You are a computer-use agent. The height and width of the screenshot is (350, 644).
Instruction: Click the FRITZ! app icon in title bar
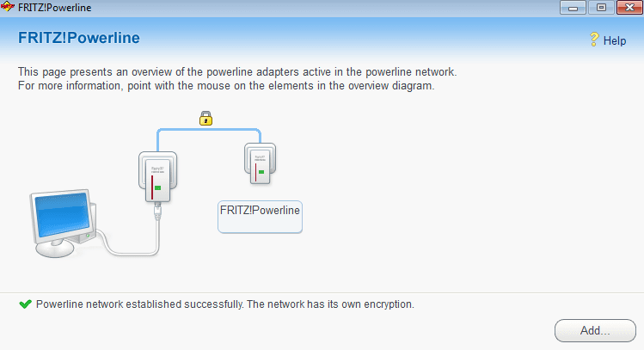coord(9,8)
